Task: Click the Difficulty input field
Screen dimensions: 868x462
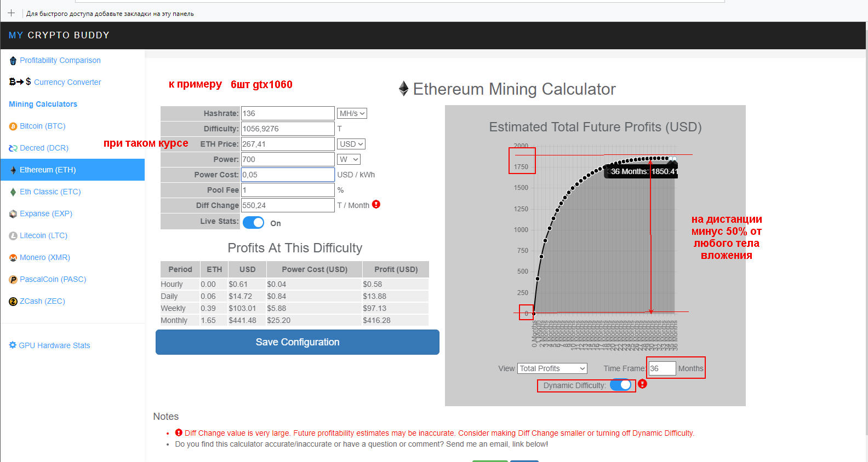Action: click(288, 129)
